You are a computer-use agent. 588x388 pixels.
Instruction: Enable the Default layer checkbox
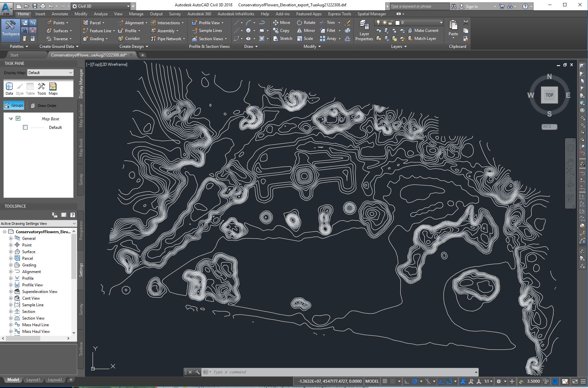25,127
